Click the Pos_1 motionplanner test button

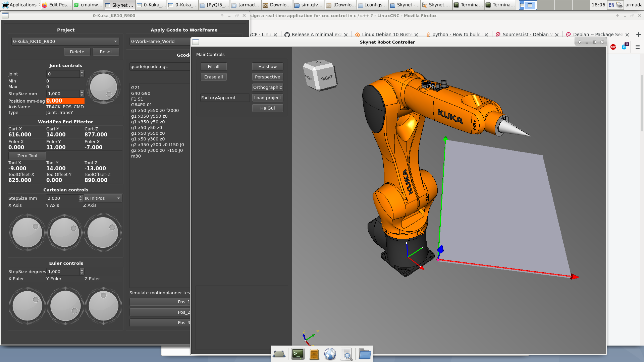(x=160, y=302)
